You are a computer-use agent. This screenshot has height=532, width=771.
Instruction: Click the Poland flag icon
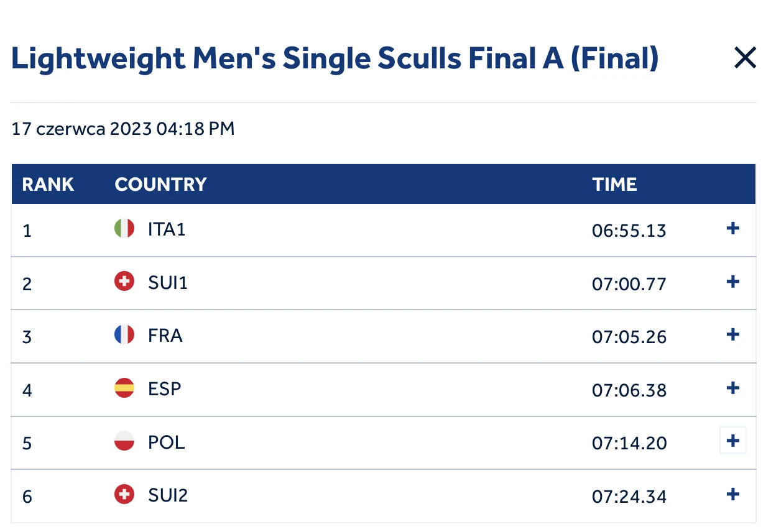124,442
